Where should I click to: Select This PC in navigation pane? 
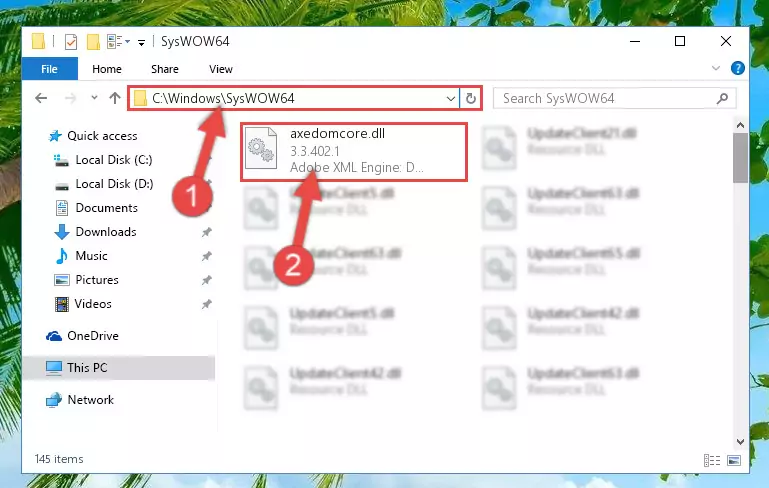[x=87, y=368]
